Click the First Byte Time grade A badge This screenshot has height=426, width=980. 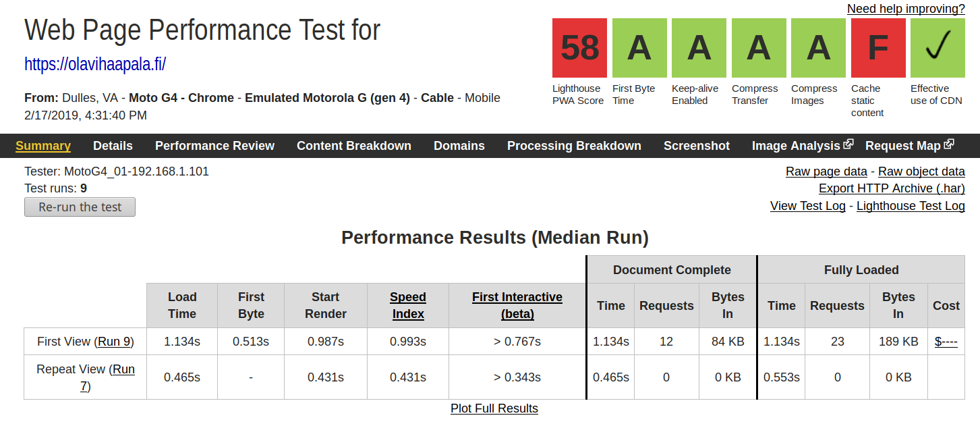(x=639, y=48)
